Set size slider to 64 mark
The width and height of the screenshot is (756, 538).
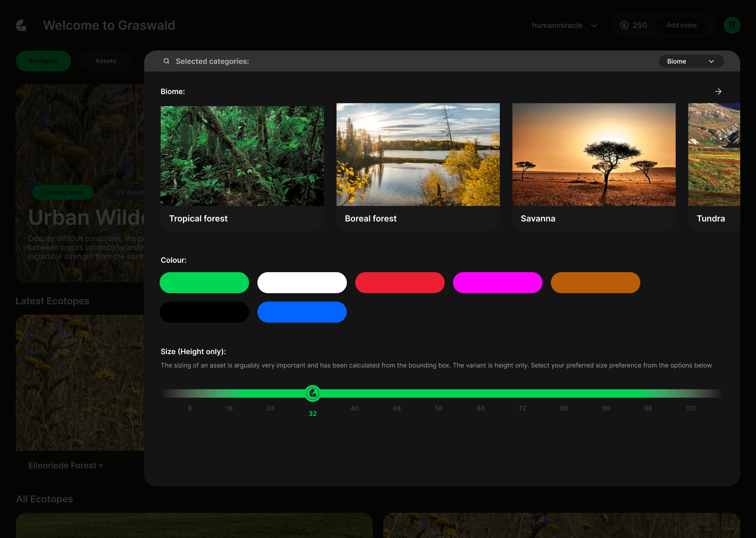pyautogui.click(x=481, y=393)
